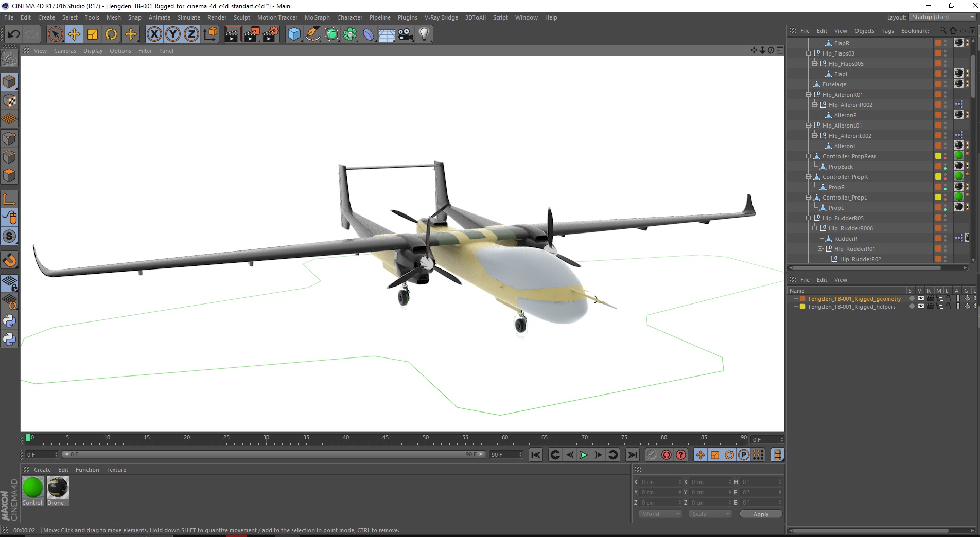
Task: Click Render View clapperboard icon
Action: (233, 34)
